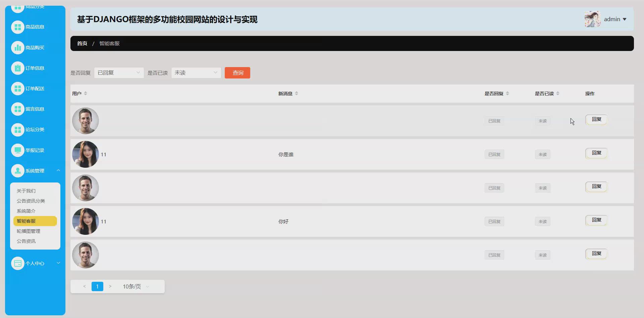
Task: Go to 首页 breadcrumb link
Action: [82, 44]
